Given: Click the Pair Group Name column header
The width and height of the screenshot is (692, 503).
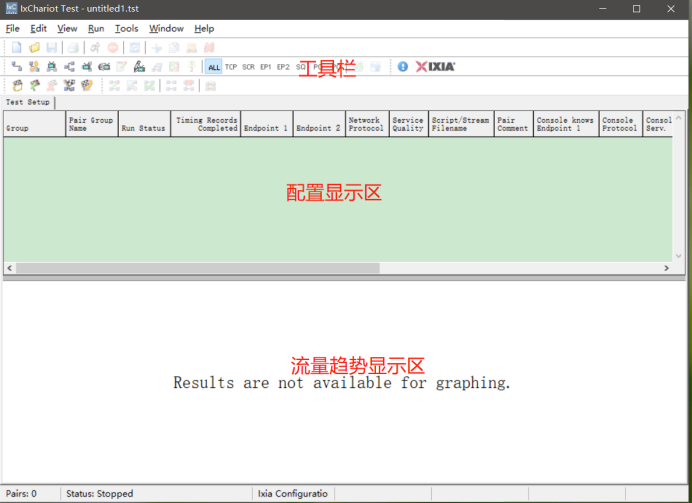Looking at the screenshot, I should (92, 124).
